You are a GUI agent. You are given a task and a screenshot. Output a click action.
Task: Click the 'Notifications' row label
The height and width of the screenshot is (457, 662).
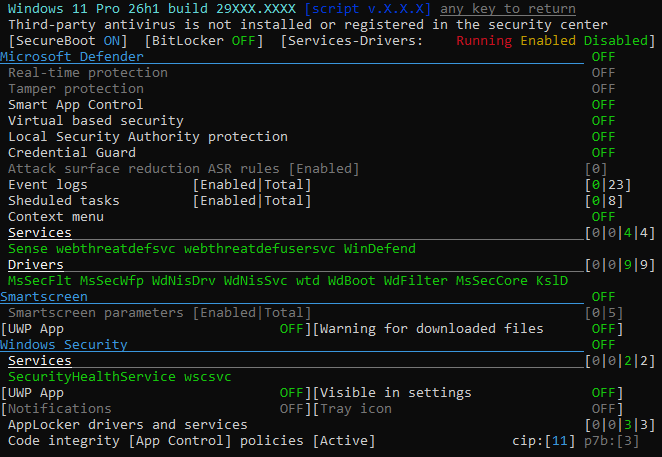pyautogui.click(x=60, y=409)
